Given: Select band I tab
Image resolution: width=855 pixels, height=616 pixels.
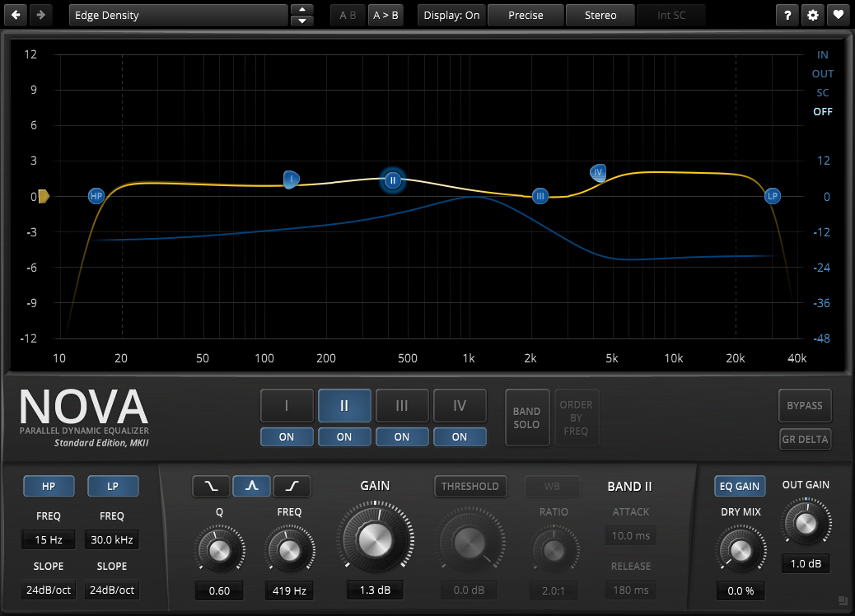Looking at the screenshot, I should point(287,405).
